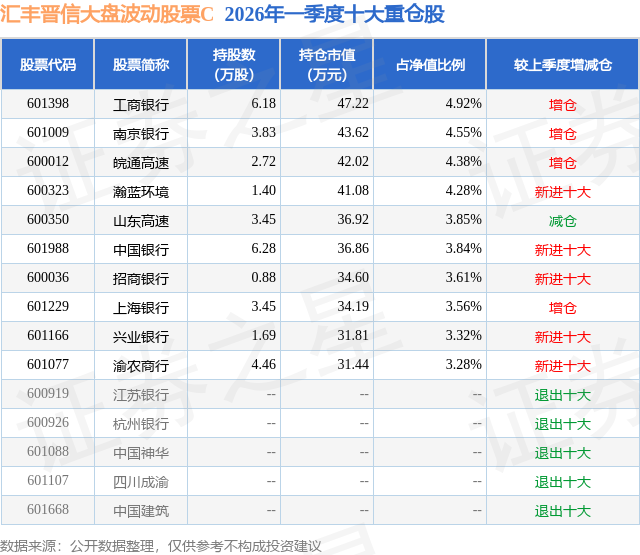Image resolution: width=640 pixels, height=555 pixels.
Task: Select the 南京银行 row name
Action: coord(141,134)
